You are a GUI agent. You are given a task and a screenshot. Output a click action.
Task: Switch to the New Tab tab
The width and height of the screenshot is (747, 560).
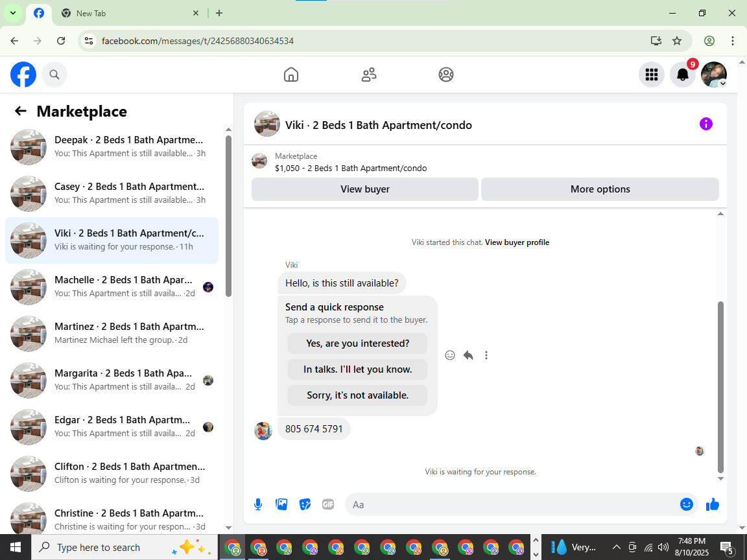click(x=130, y=14)
